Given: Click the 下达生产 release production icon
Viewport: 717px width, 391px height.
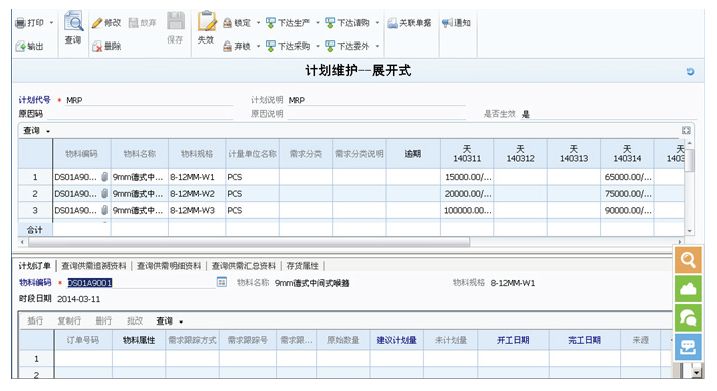Looking at the screenshot, I should pos(271,23).
